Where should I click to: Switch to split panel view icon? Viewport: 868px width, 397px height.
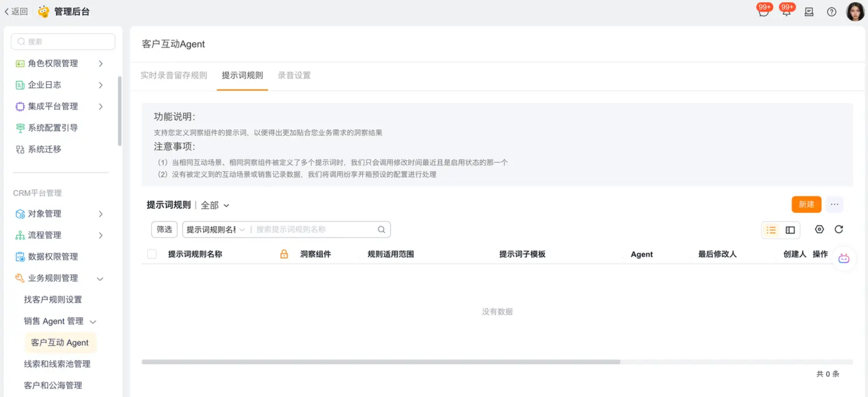790,230
